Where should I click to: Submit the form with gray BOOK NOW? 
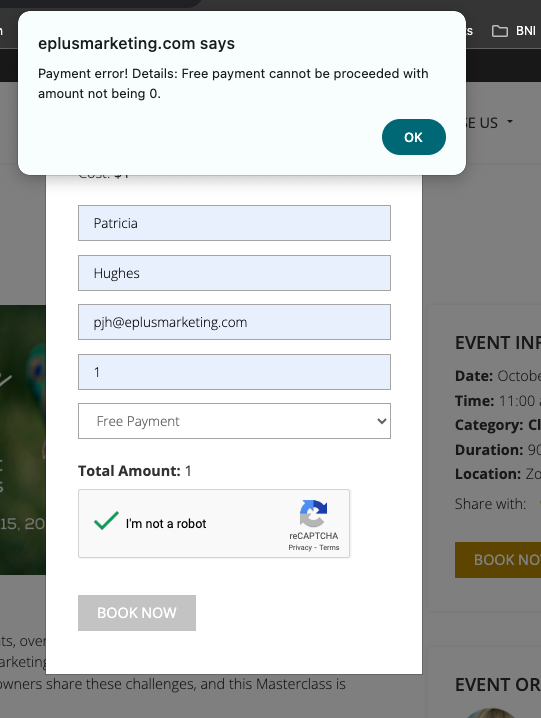137,613
